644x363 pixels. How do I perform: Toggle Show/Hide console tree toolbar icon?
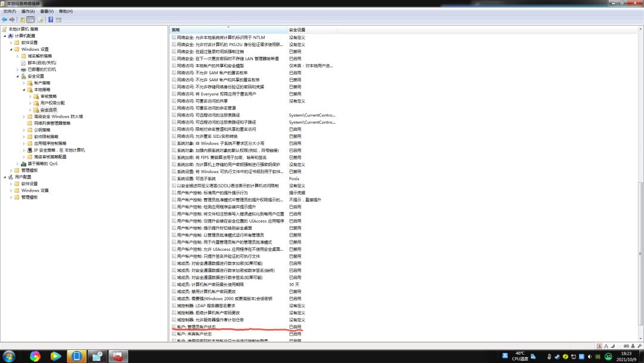pyautogui.click(x=30, y=19)
